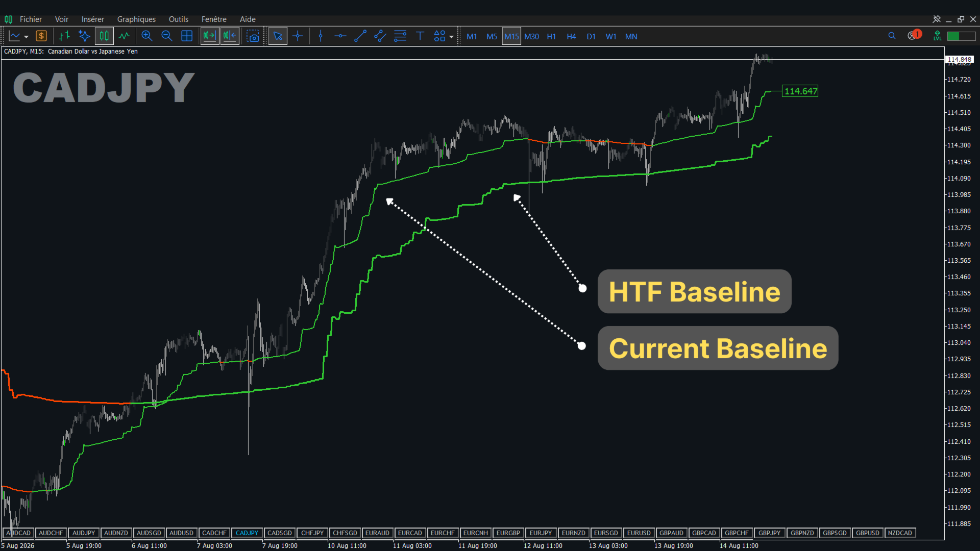Viewport: 980px width, 551px height.
Task: Open the Outils menu
Action: coord(179,19)
